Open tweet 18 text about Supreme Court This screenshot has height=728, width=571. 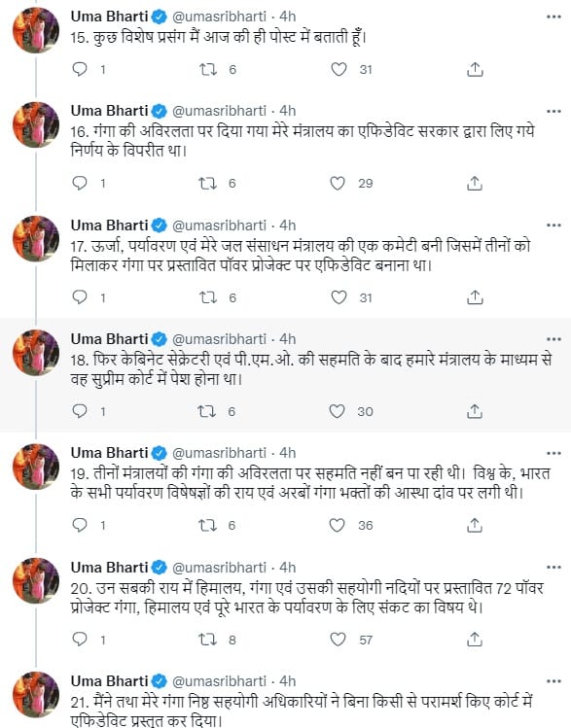click(311, 369)
